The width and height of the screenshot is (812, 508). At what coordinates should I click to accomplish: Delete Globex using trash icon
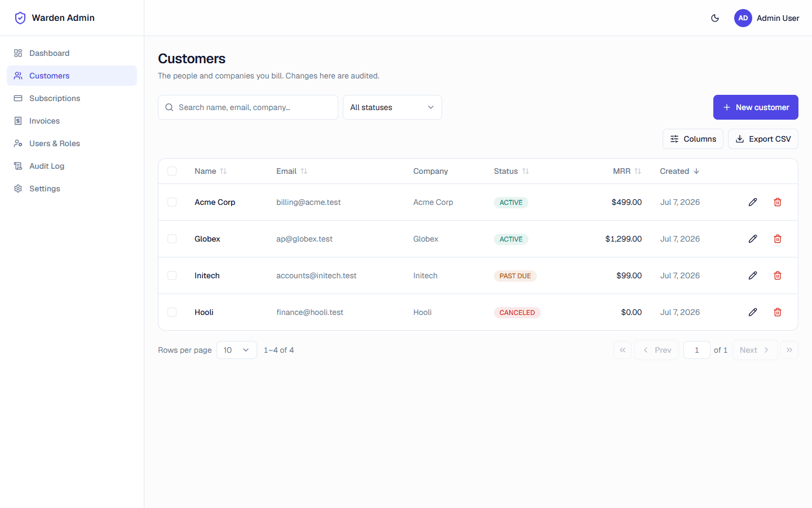click(x=778, y=239)
